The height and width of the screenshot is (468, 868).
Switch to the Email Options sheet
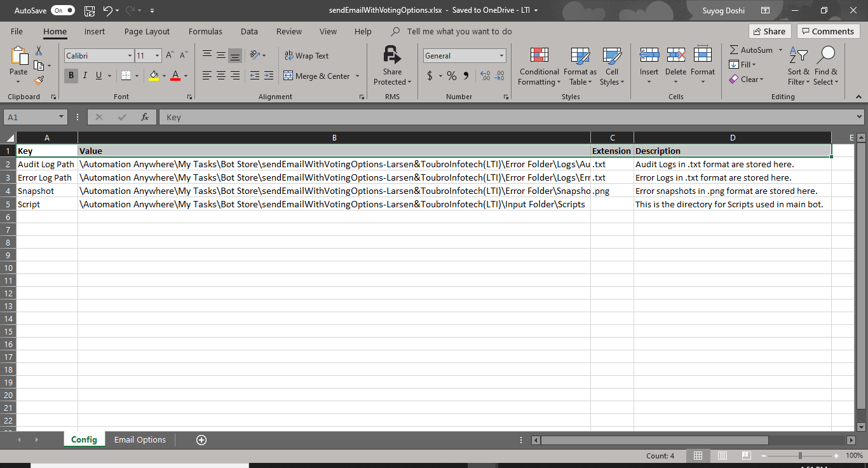140,440
